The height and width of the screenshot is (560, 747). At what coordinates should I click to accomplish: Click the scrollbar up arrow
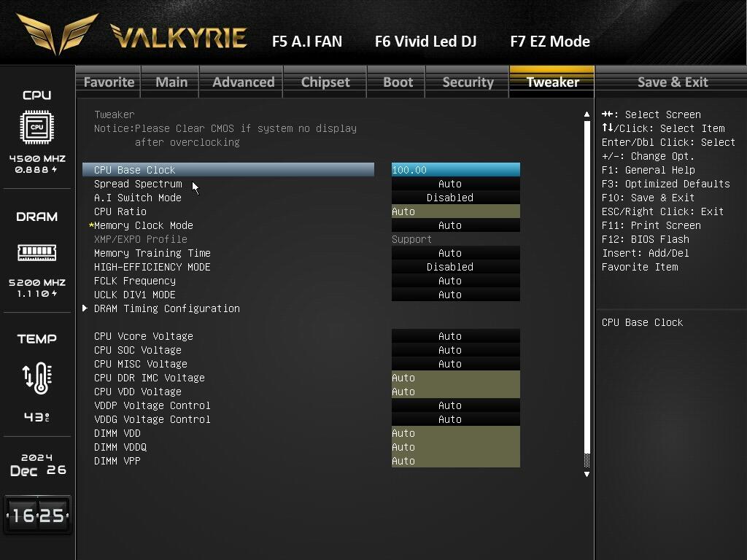[587, 114]
